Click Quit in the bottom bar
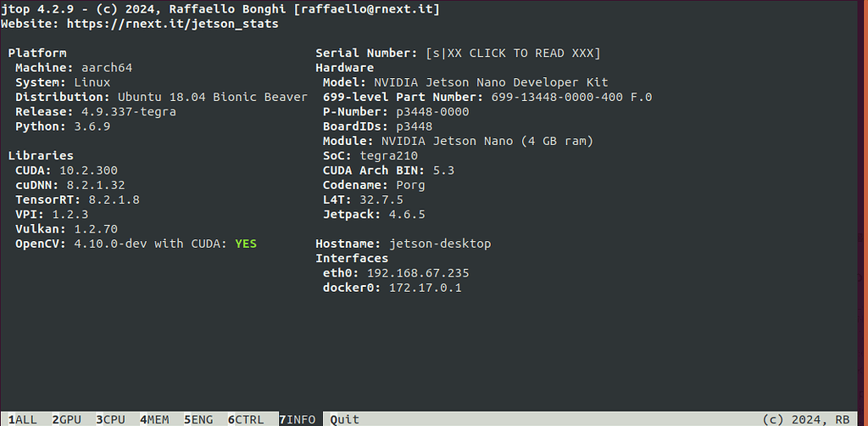This screenshot has height=426, width=868. click(x=345, y=420)
